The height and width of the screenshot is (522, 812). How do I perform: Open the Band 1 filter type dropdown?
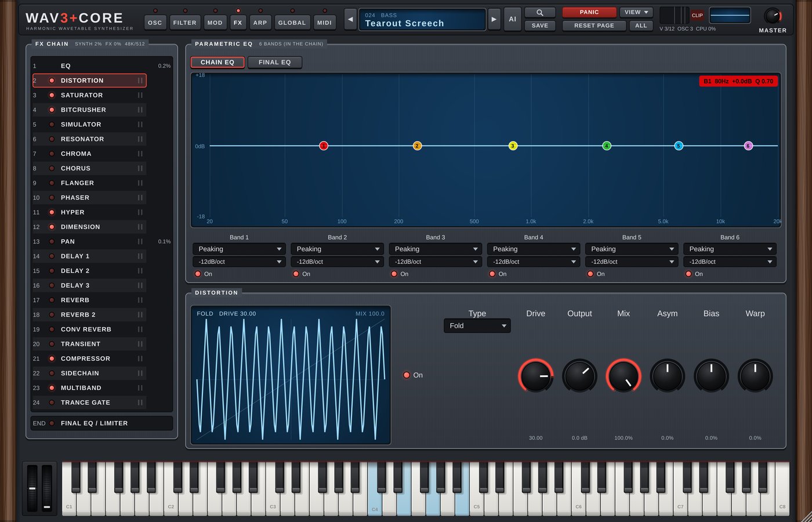[239, 249]
